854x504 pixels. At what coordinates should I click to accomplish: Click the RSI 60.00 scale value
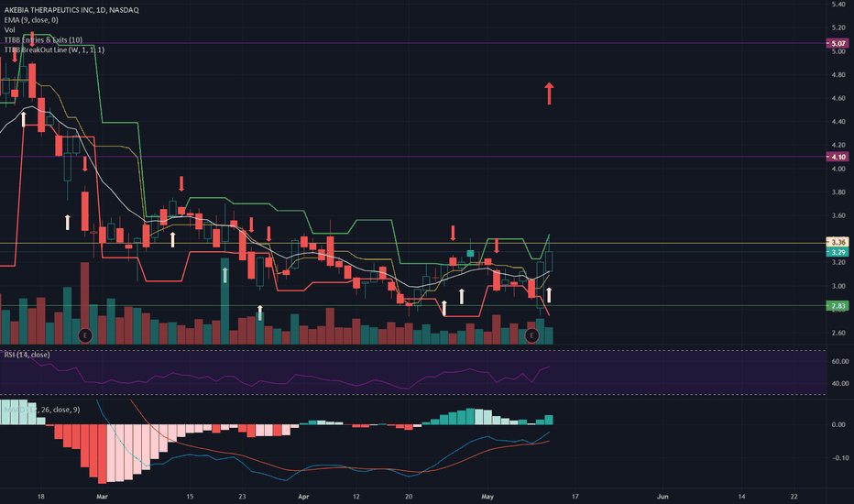point(840,361)
